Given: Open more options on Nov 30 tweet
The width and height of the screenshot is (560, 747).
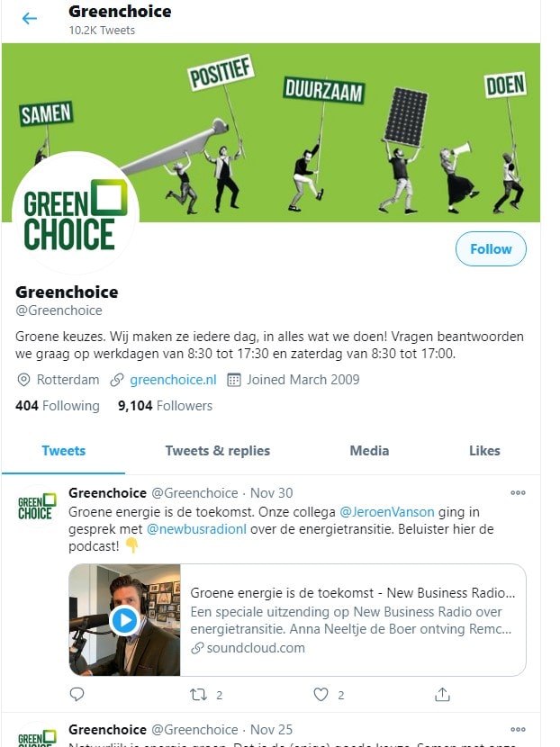Looking at the screenshot, I should [x=518, y=492].
